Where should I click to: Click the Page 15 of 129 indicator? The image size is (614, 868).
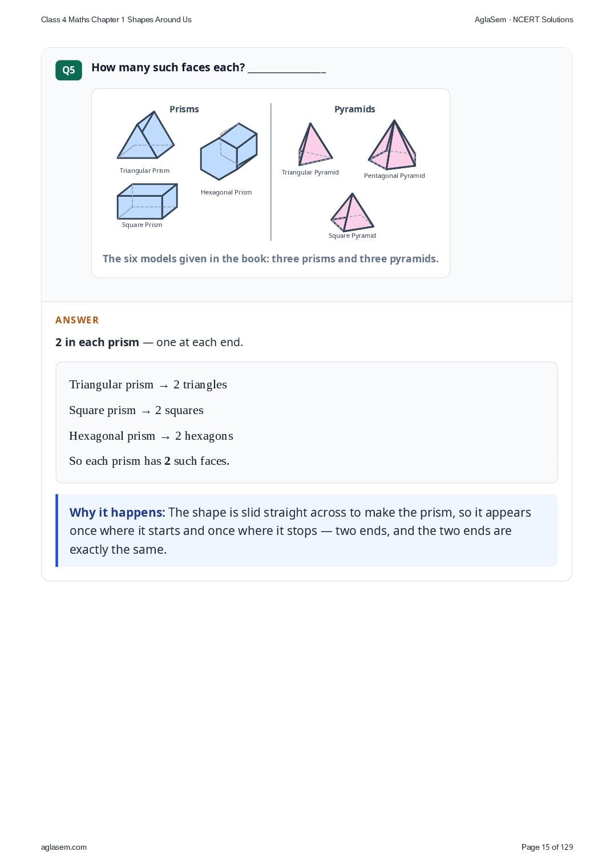547,847
